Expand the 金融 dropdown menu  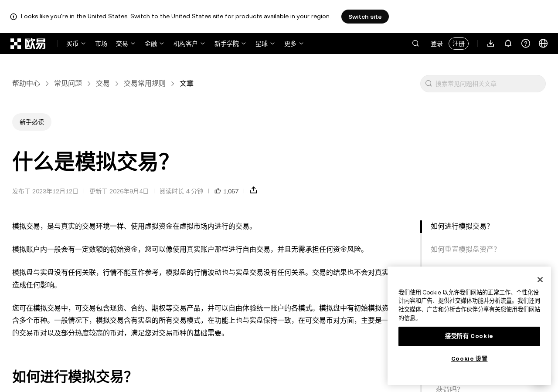coord(154,44)
